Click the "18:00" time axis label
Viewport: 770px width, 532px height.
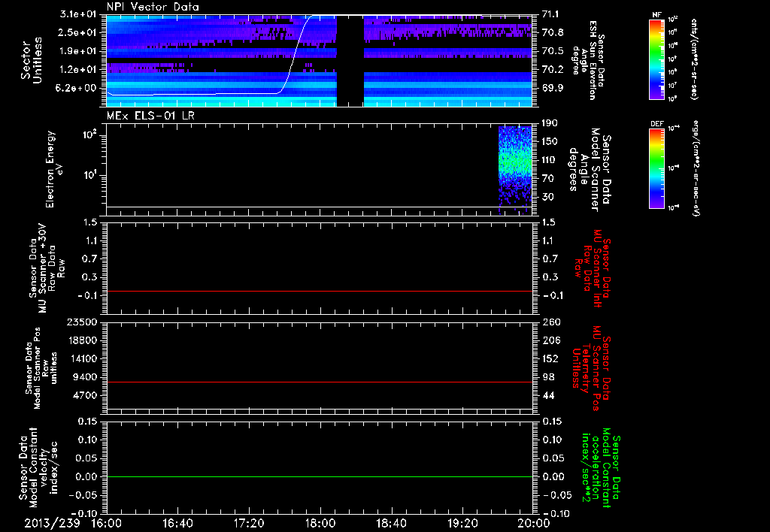click(320, 523)
